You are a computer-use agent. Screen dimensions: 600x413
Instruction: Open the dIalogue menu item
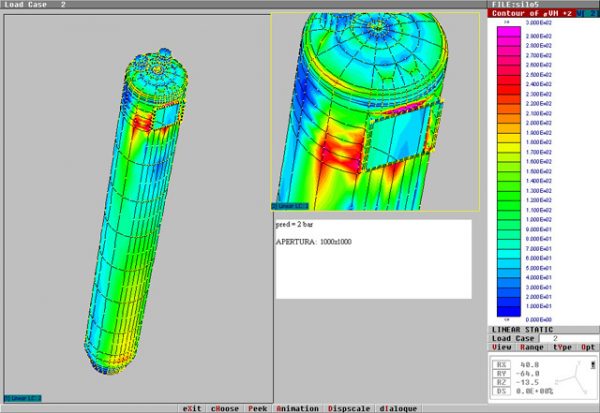(398, 408)
